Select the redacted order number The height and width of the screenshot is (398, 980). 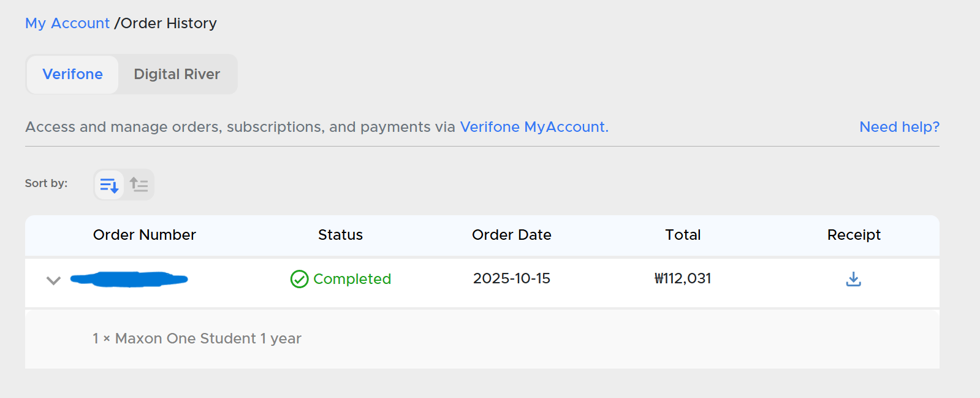[129, 279]
